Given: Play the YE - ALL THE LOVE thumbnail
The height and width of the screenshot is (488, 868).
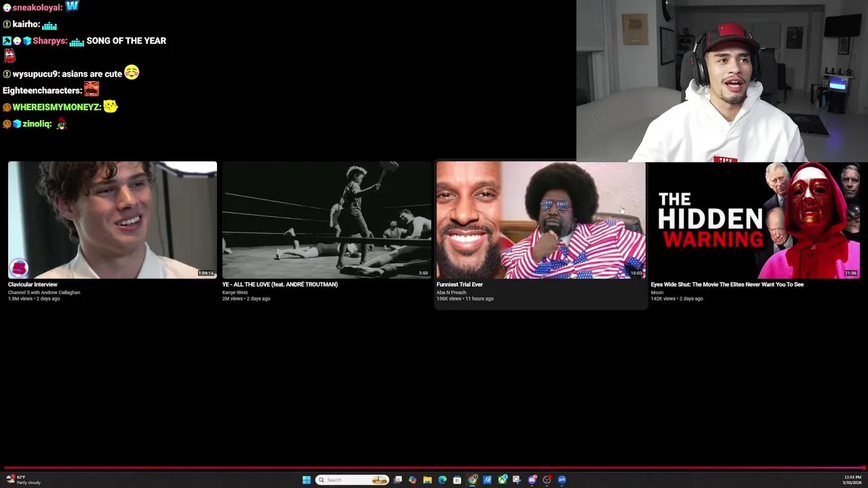Looking at the screenshot, I should pyautogui.click(x=327, y=220).
